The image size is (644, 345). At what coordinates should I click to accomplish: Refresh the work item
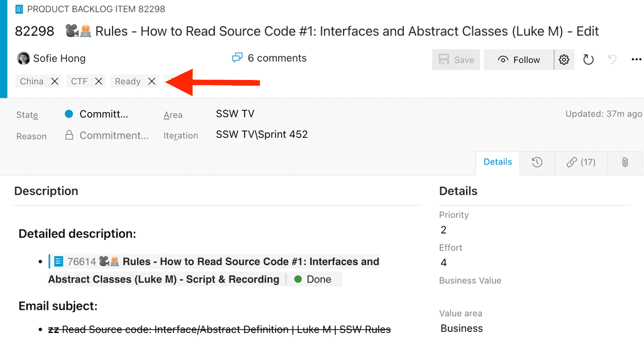click(588, 60)
